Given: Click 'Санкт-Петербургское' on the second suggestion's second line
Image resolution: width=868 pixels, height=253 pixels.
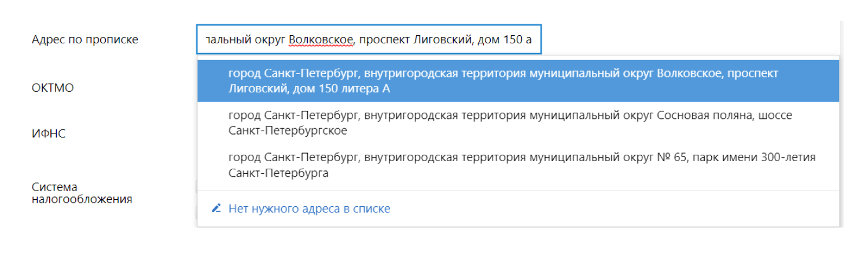Looking at the screenshot, I should pyautogui.click(x=288, y=131).
